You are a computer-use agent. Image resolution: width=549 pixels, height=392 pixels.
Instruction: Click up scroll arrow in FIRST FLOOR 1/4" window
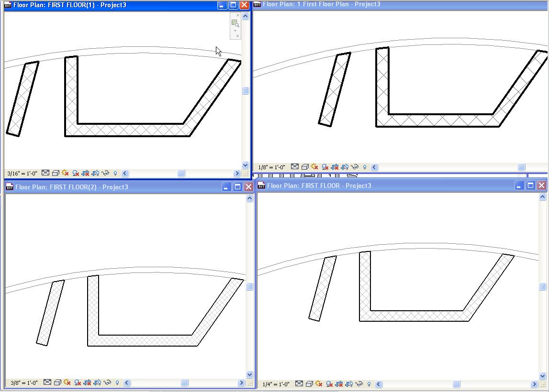pyautogui.click(x=542, y=197)
